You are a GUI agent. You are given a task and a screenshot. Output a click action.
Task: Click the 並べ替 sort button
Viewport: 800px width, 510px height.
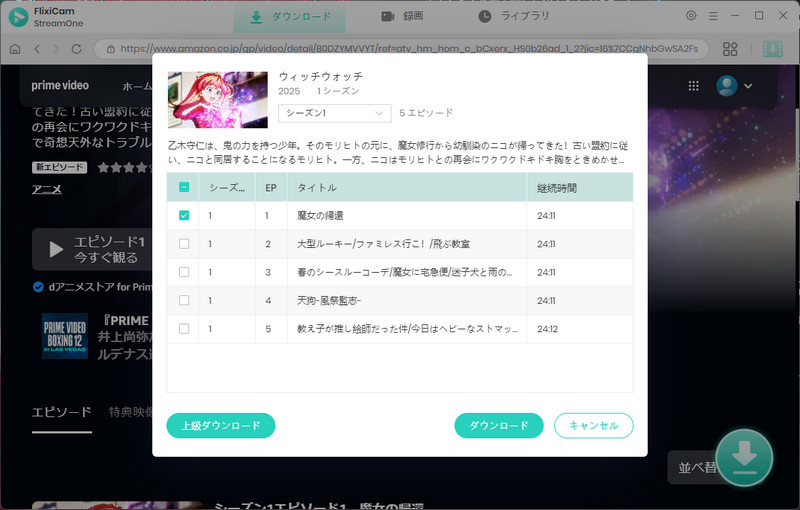pyautogui.click(x=697, y=467)
